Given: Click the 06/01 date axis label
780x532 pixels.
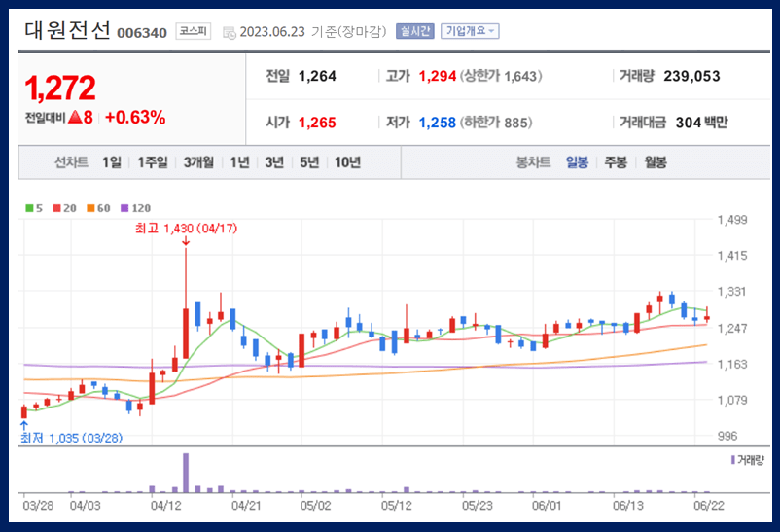Looking at the screenshot, I should (547, 506).
